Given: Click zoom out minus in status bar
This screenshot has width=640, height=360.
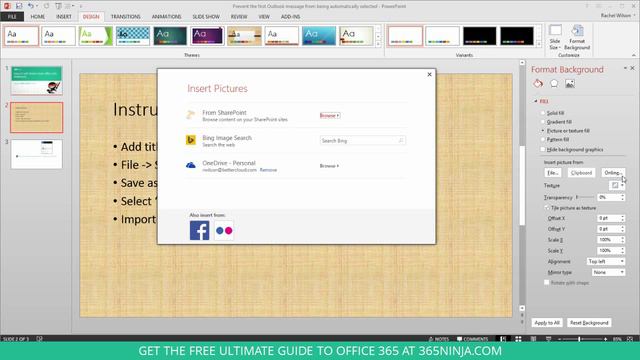Looking at the screenshot, I should point(560,339).
